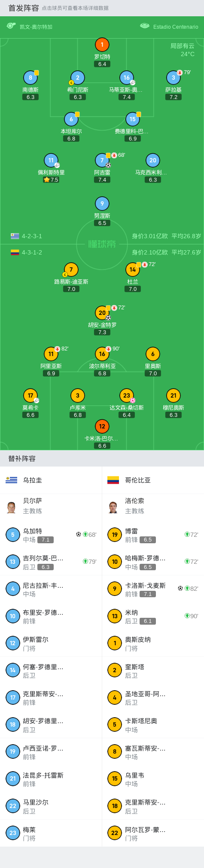Select 努涅斯 number 9 striker icon
Screen dimensions: 204x868
click(x=102, y=204)
